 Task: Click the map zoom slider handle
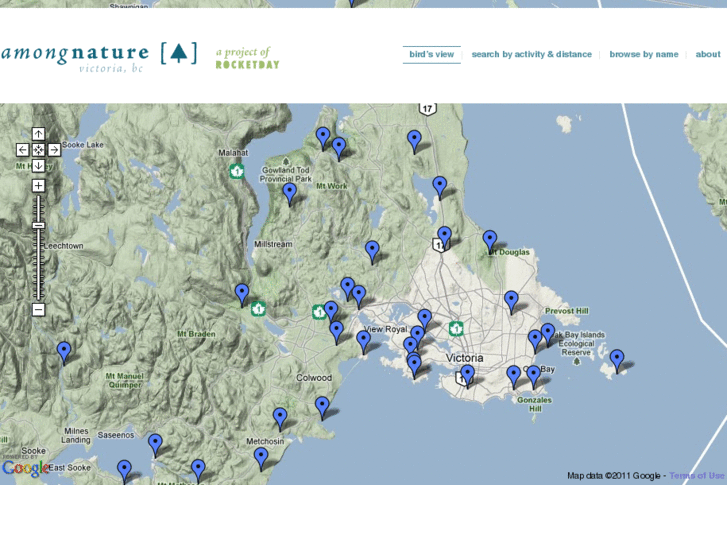point(38,226)
